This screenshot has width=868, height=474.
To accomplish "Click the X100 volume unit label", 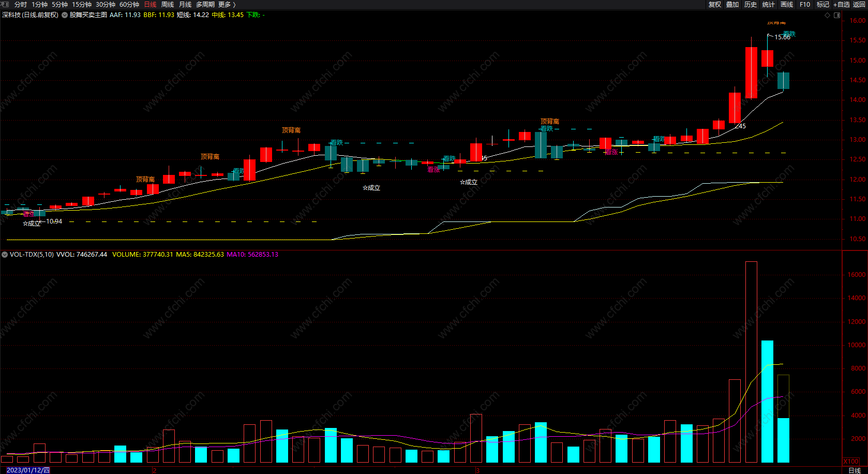I will point(851,461).
